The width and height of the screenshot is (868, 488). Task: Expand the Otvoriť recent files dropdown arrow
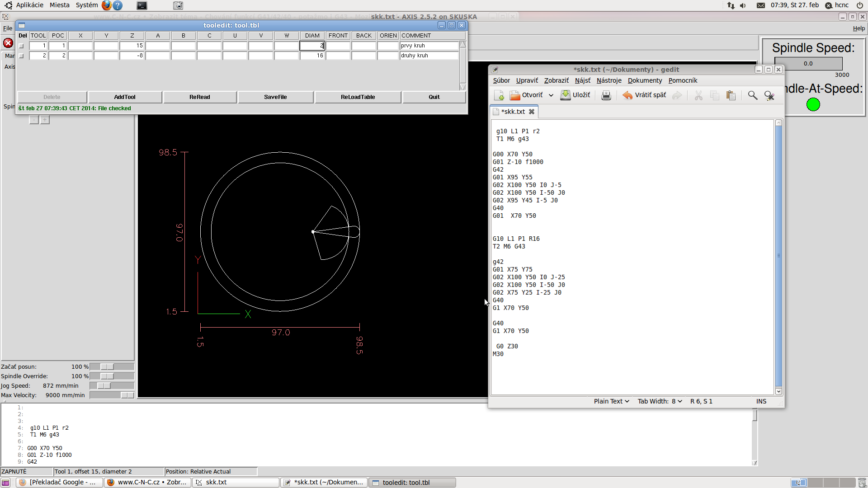click(x=551, y=95)
